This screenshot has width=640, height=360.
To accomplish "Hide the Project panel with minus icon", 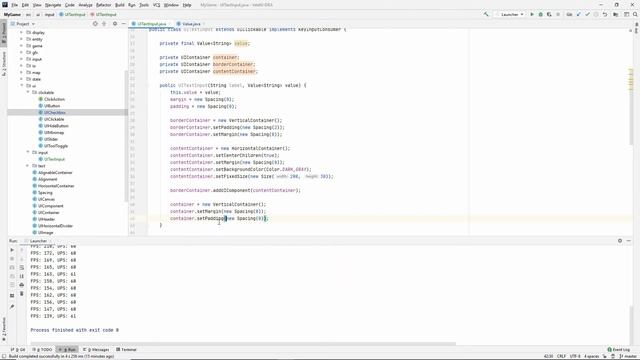I will (x=123, y=24).
